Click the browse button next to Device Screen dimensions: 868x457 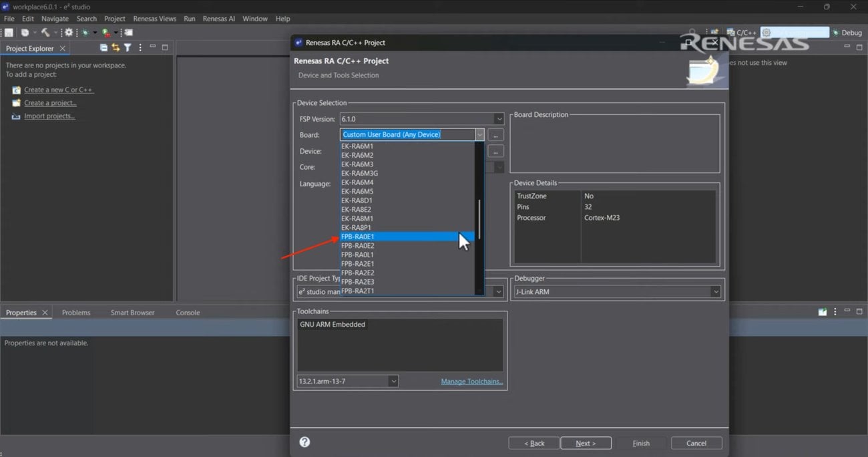pyautogui.click(x=495, y=151)
